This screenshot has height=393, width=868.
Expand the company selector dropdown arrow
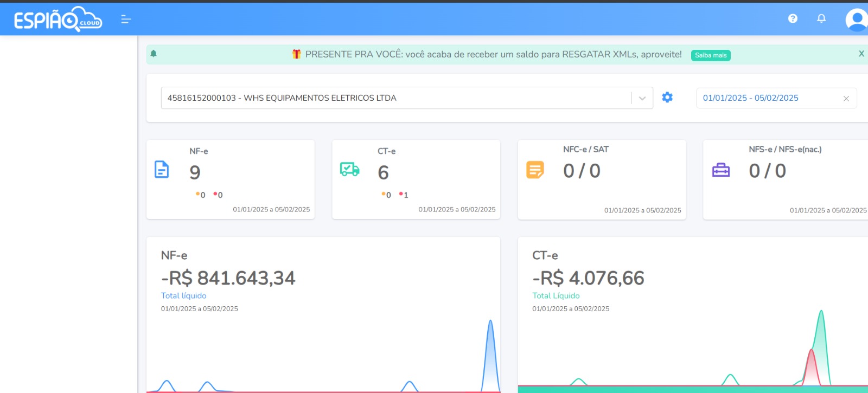[x=642, y=98]
